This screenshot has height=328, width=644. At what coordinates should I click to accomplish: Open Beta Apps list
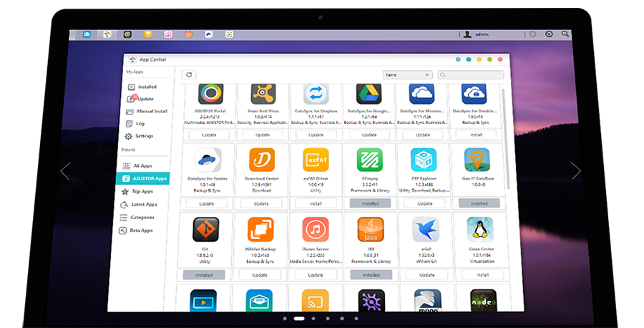[136, 231]
